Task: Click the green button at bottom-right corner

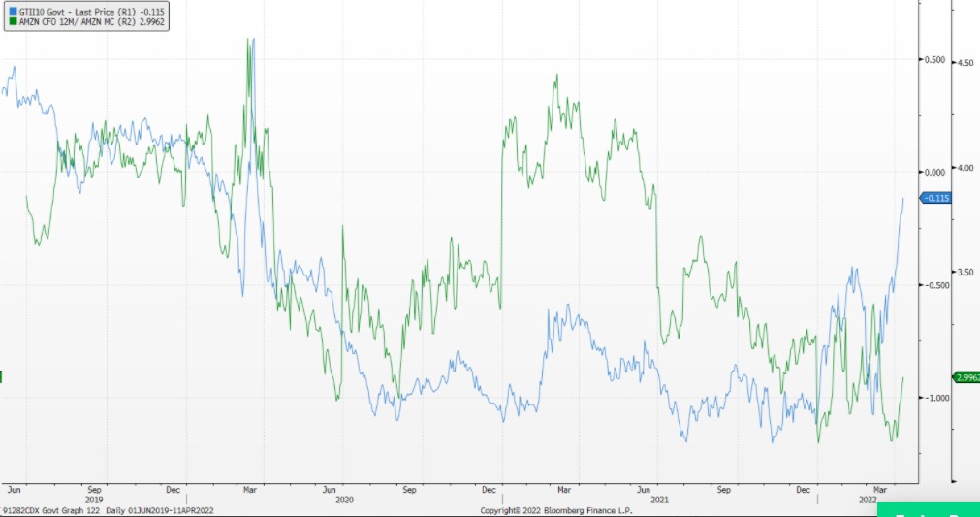Action: [929, 511]
